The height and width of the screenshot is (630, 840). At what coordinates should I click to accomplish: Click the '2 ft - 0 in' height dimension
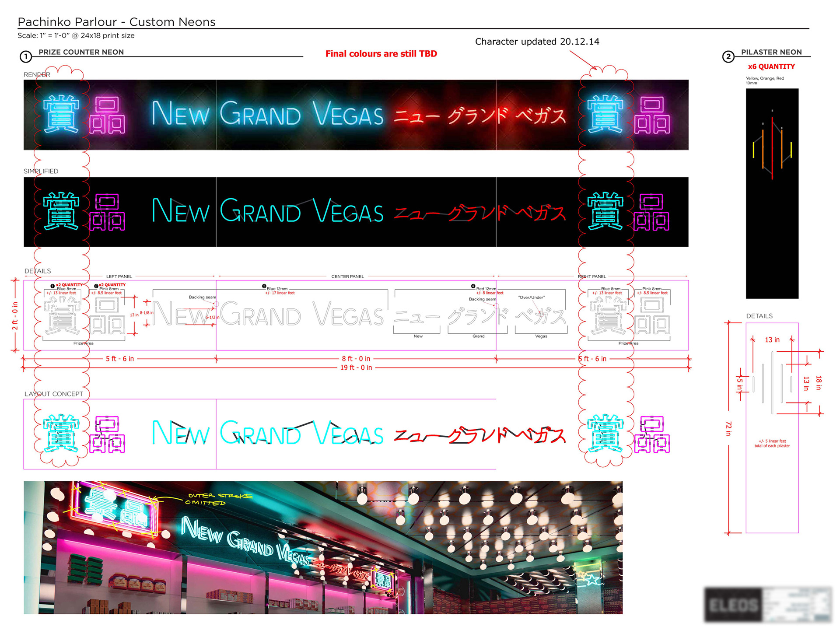pyautogui.click(x=15, y=316)
